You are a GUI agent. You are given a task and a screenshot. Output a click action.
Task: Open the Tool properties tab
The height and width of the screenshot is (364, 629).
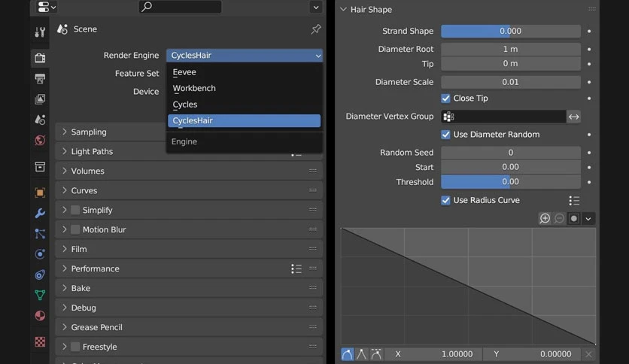pyautogui.click(x=40, y=32)
